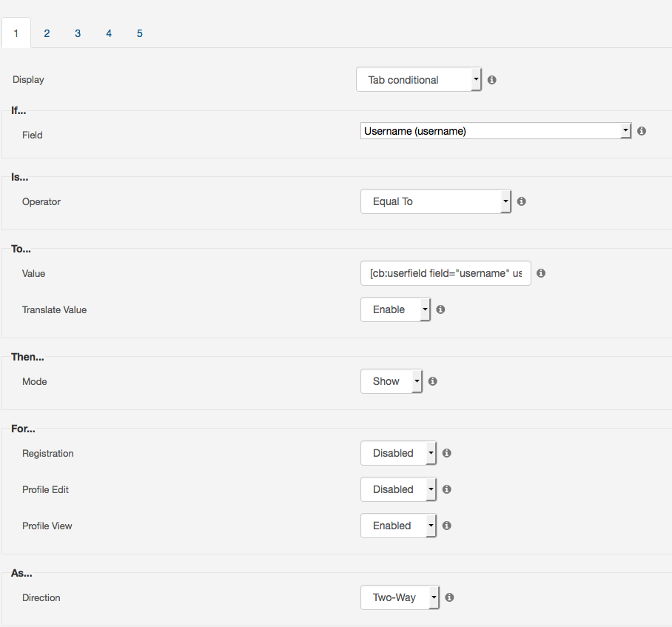The height and width of the screenshot is (627, 672).
Task: Click the Registration info icon
Action: (446, 453)
